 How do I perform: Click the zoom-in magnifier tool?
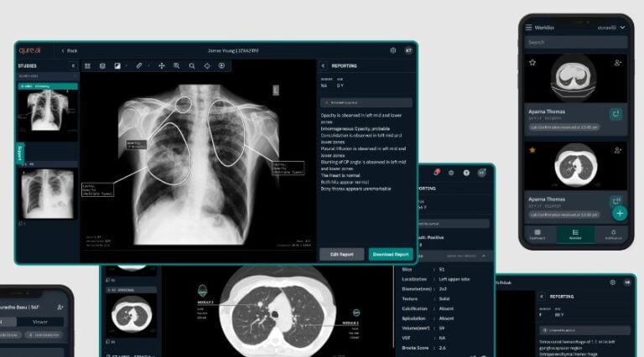tap(176, 65)
